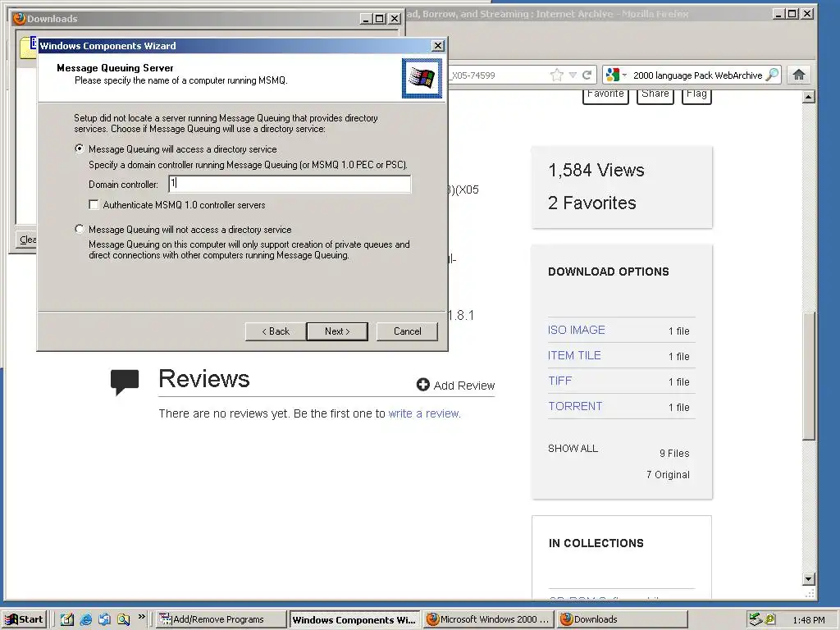Viewport: 840px width, 630px height.
Task: Click the '9 Files' count text
Action: 674,453
